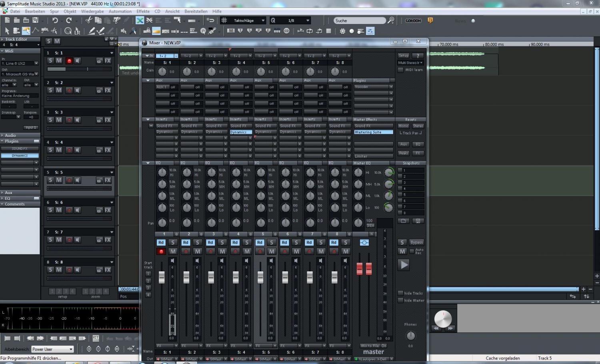Click the save snapshot disk icon in mixer
The image size is (600, 364).
click(x=418, y=221)
